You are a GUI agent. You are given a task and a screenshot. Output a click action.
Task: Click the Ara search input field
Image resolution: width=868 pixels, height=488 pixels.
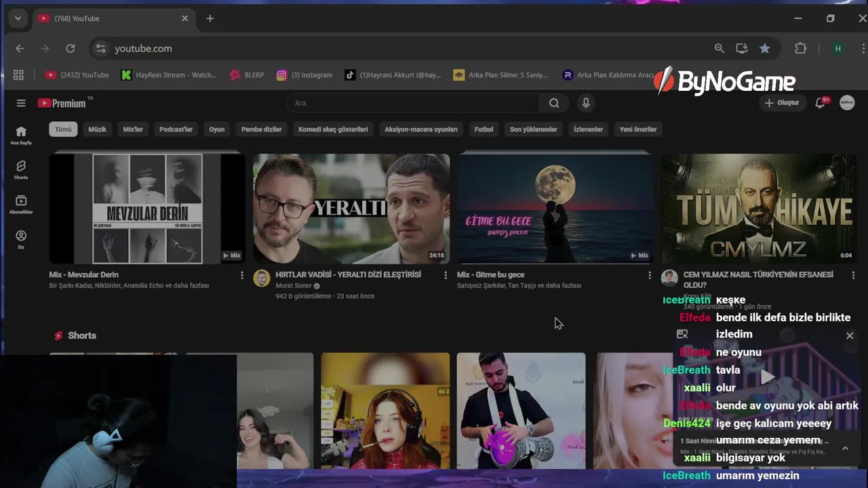point(414,103)
